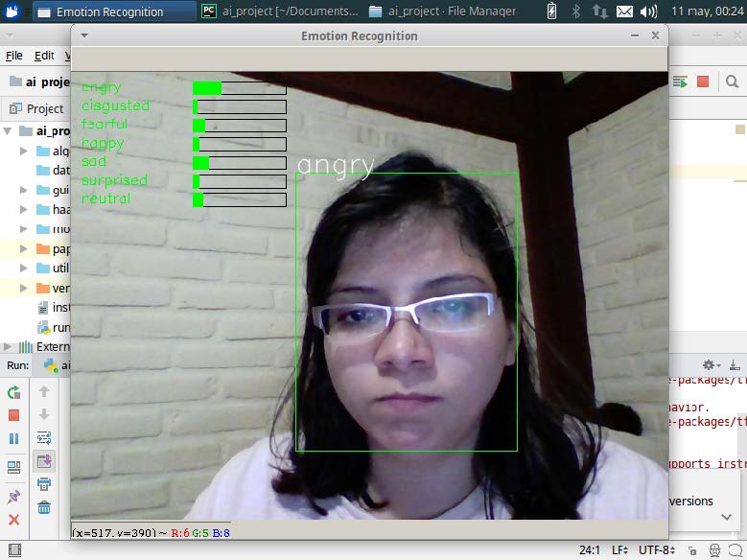Click the angry emotion probability bar
This screenshot has width=747, height=560.
239,88
